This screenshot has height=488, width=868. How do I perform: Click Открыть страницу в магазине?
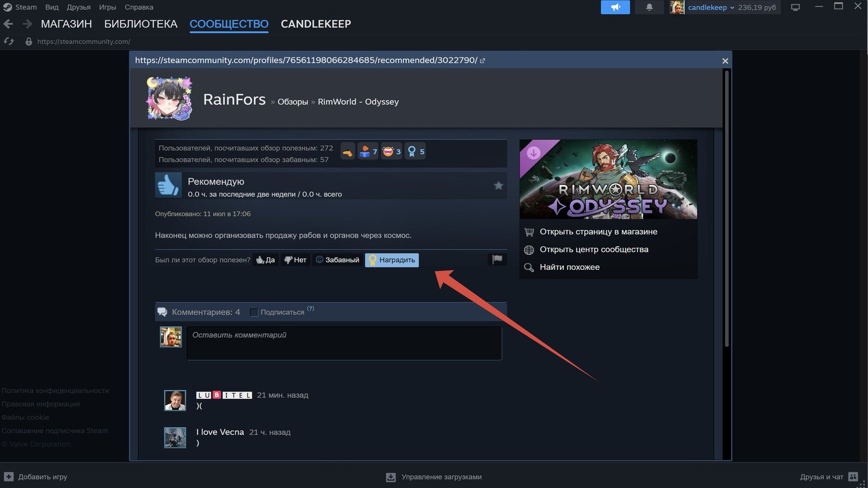[x=599, y=232]
